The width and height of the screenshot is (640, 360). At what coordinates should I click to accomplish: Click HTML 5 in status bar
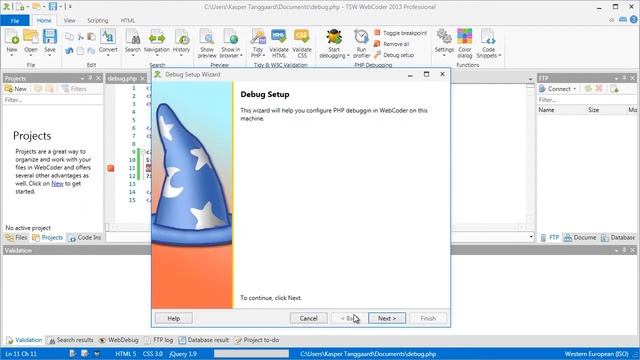click(126, 354)
